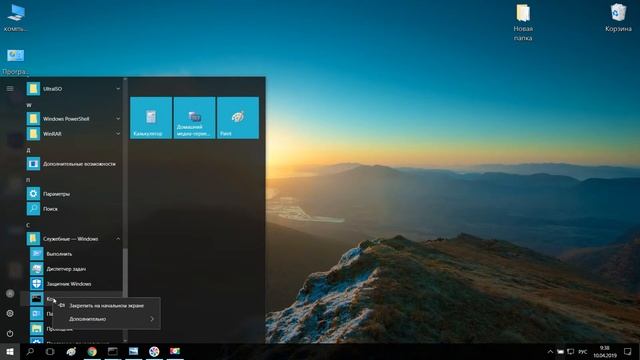The image size is (640, 360).
Task: Click letter header W in app list
Action: [x=29, y=105]
